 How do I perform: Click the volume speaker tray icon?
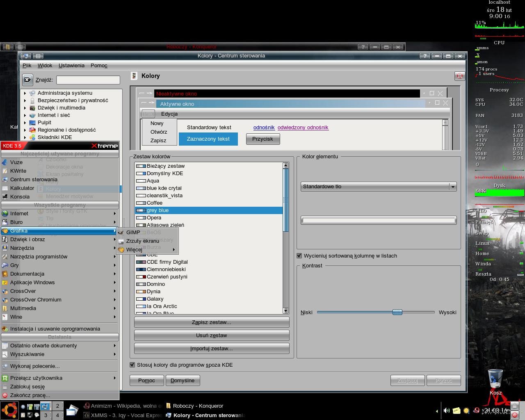(x=447, y=410)
